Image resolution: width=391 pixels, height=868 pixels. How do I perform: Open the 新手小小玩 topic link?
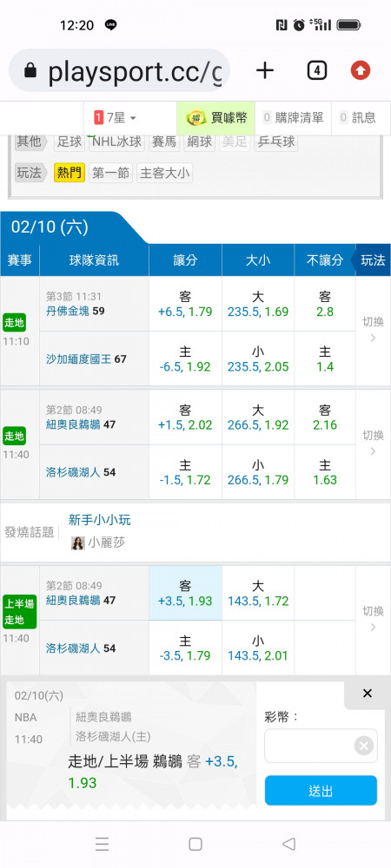click(100, 520)
